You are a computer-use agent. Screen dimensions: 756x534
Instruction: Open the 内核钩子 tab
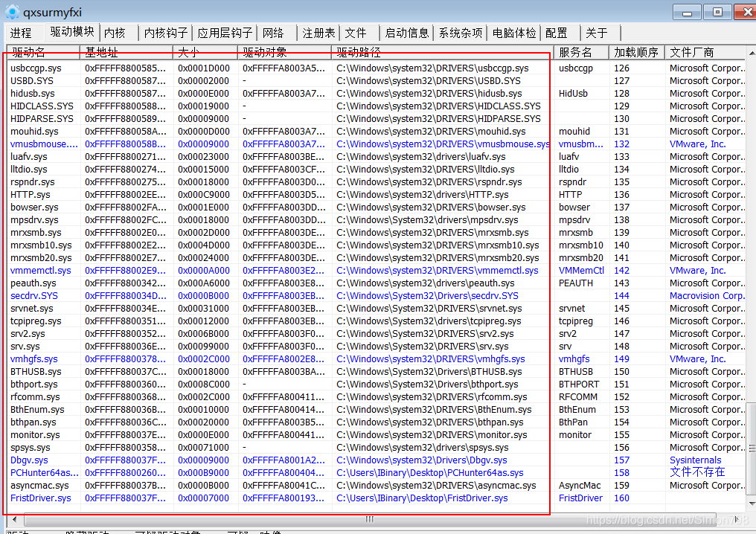tap(165, 33)
